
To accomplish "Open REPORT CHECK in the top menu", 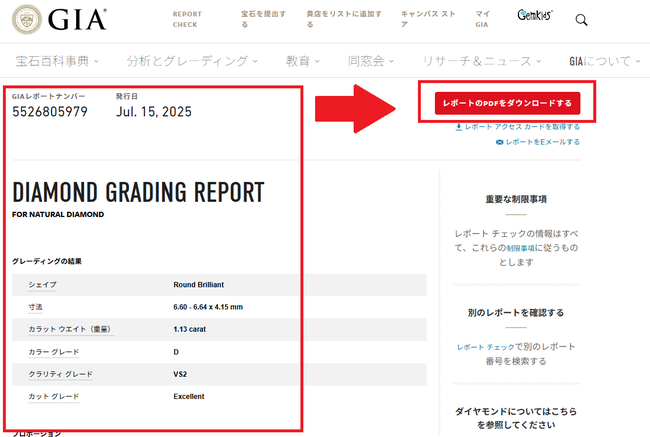I will (x=187, y=19).
